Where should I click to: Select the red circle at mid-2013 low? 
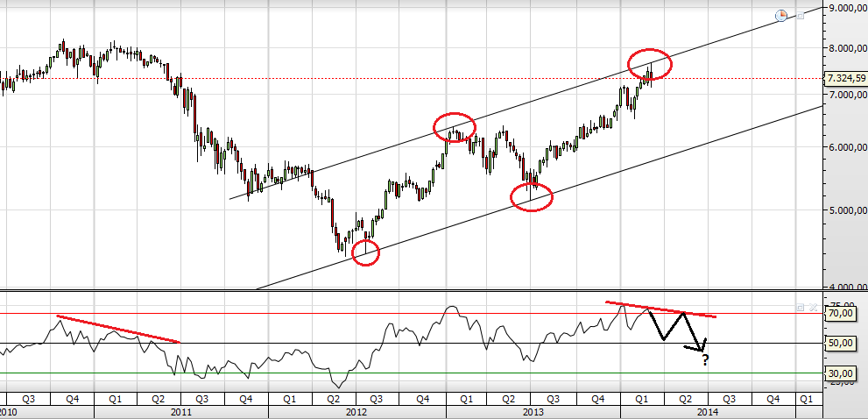532,197
